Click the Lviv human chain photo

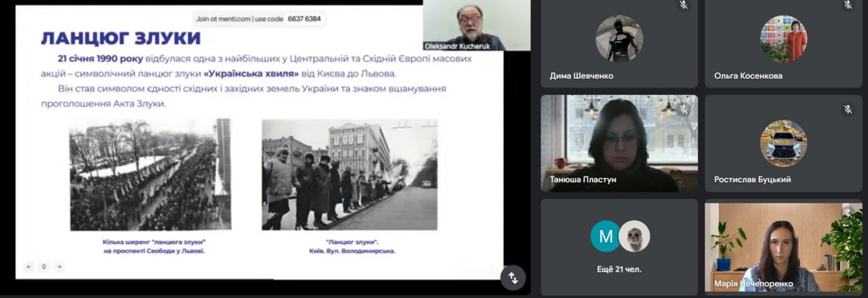[x=150, y=174]
